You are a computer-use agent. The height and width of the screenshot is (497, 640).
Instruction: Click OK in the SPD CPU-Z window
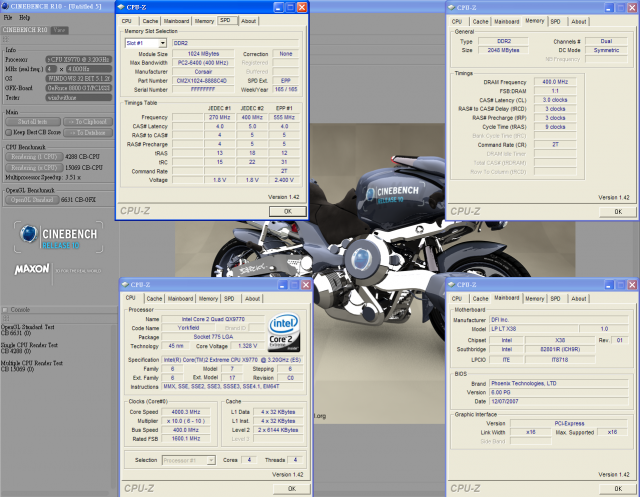pos(288,211)
